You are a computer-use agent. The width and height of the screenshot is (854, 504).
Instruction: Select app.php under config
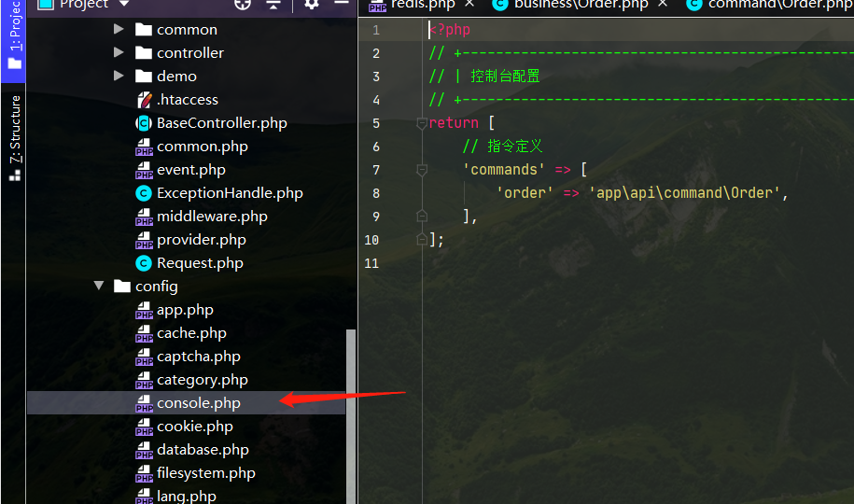pyautogui.click(x=185, y=310)
